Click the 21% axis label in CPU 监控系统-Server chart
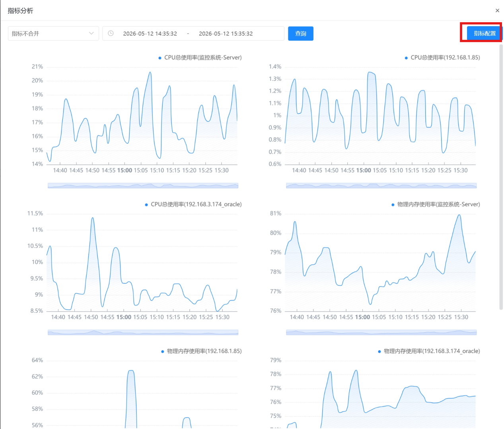This screenshot has width=504, height=429. (x=37, y=66)
